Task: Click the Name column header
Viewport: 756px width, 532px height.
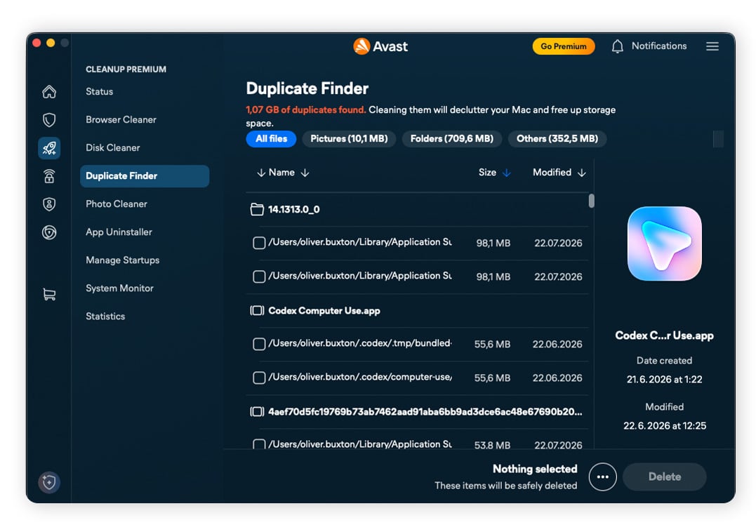Action: (x=281, y=173)
